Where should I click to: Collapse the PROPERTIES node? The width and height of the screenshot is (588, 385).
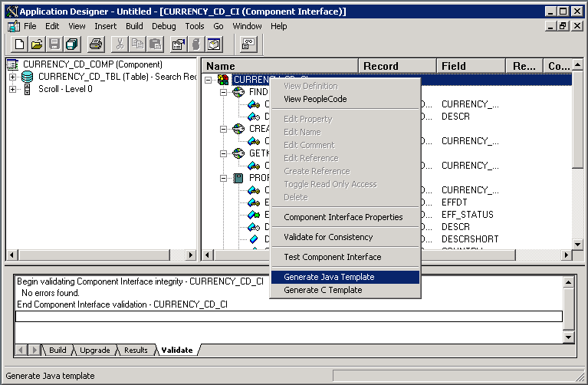224,178
